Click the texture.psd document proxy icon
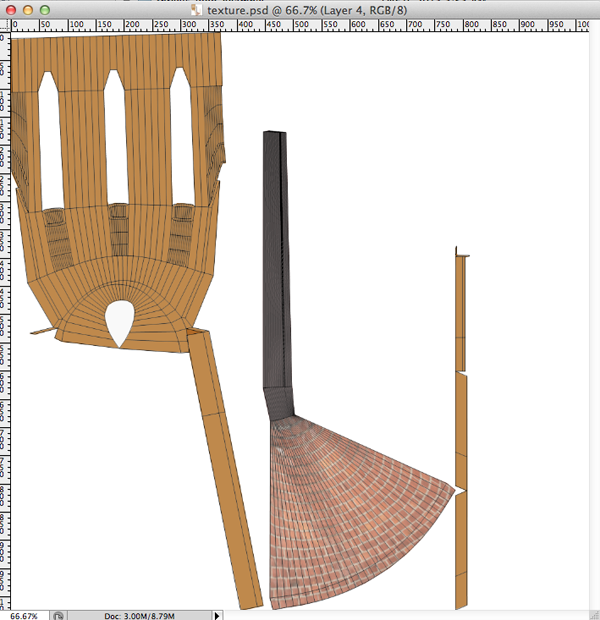The image size is (600, 620). coord(197,9)
